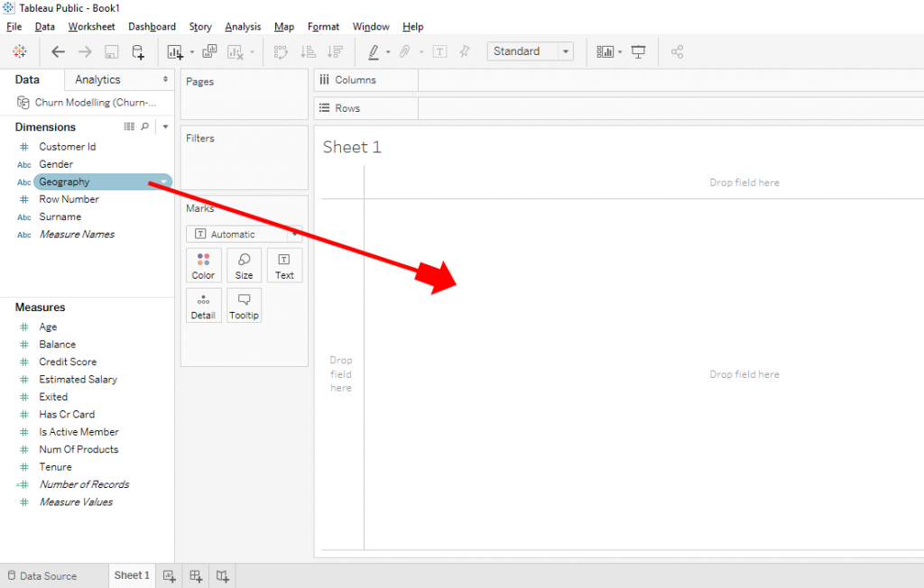Click the Undo back arrow
Image resolution: width=924 pixels, height=588 pixels.
pyautogui.click(x=58, y=51)
